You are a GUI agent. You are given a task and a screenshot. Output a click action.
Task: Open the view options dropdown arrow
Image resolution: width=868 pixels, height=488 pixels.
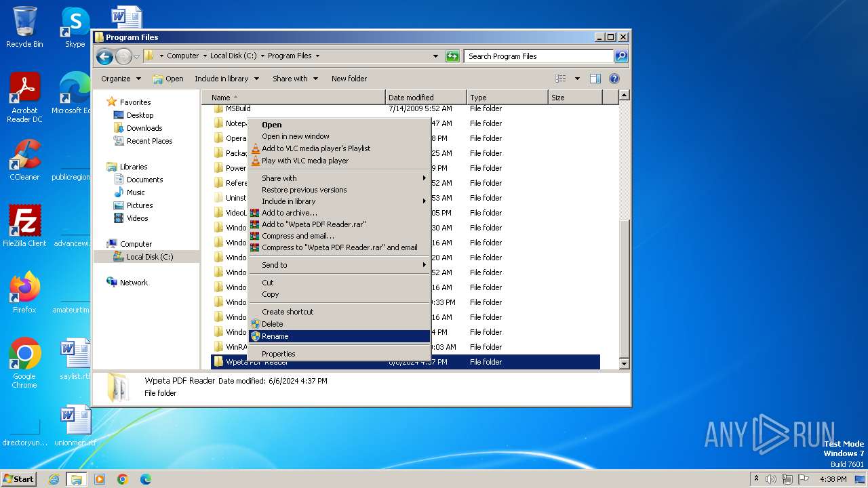(577, 79)
